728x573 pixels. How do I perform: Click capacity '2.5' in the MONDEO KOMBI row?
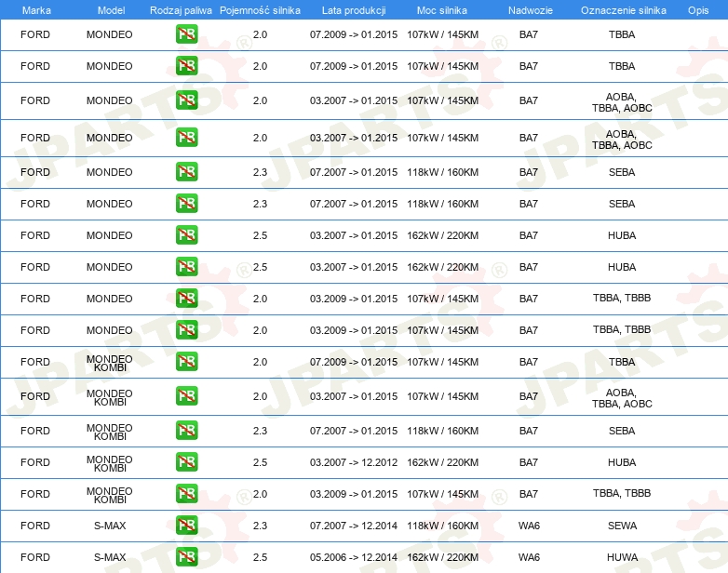[x=260, y=462]
